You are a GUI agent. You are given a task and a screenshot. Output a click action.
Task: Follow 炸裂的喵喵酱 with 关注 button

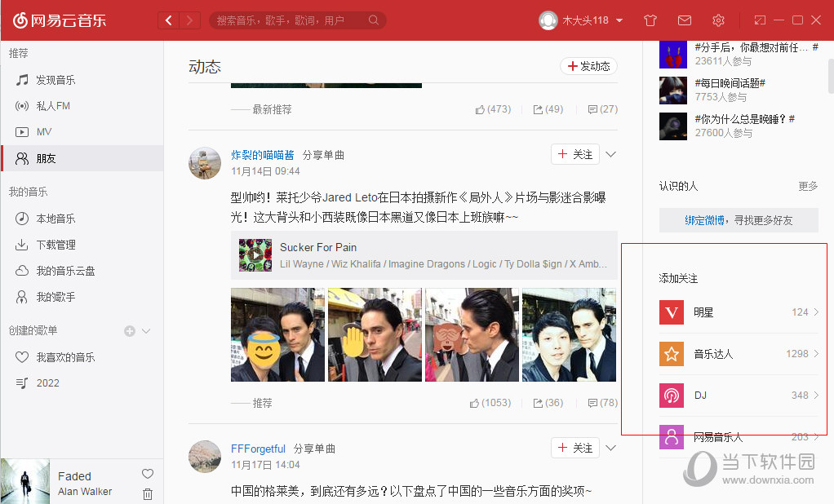(574, 153)
